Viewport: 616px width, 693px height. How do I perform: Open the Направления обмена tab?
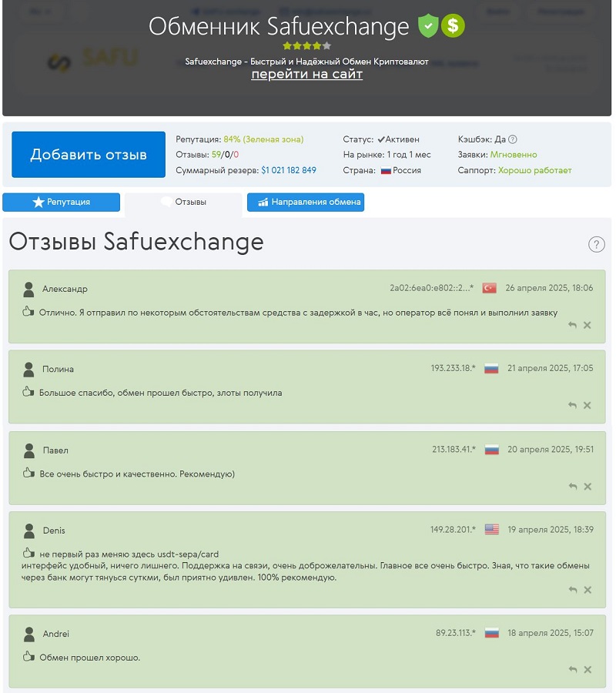[x=306, y=202]
